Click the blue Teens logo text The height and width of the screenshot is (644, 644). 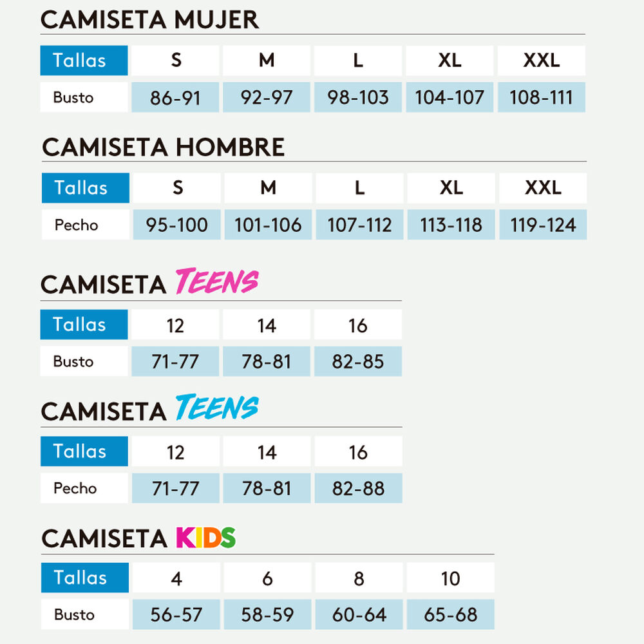tap(217, 407)
